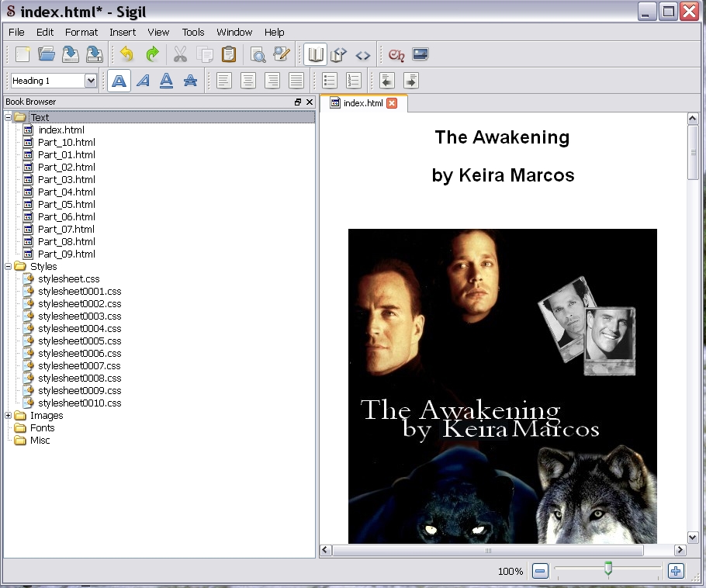This screenshot has width=706, height=588.
Task: Insert a chapter break icon
Action: click(396, 55)
